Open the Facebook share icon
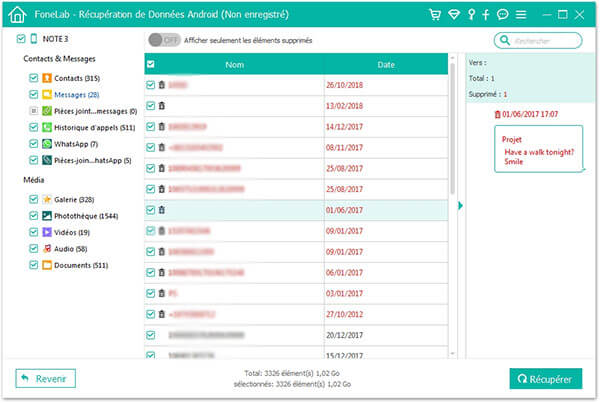Screen dimensions: 600x403 pyautogui.click(x=486, y=15)
